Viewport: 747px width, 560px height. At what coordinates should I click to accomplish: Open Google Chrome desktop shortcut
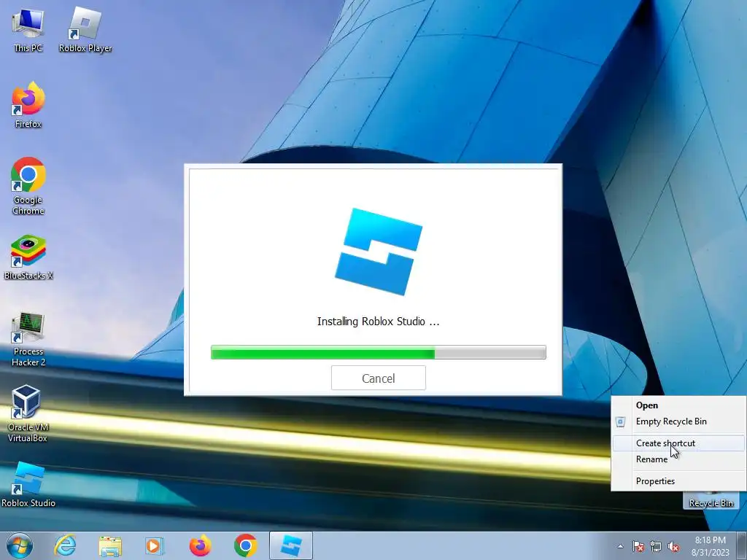28,186
